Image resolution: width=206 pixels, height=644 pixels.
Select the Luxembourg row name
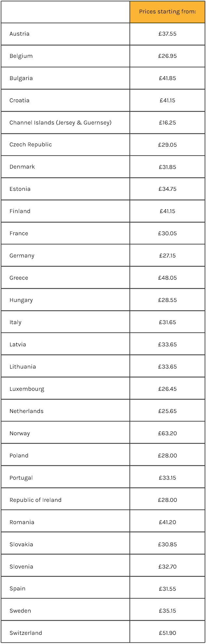coord(27,389)
